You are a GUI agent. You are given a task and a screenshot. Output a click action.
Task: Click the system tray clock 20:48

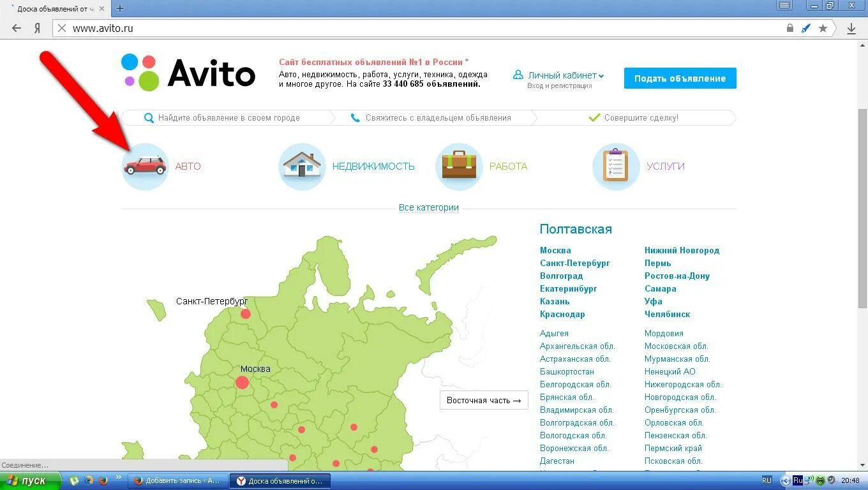(850, 480)
